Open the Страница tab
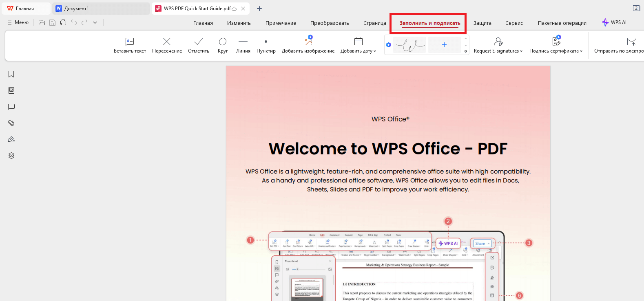 point(375,23)
